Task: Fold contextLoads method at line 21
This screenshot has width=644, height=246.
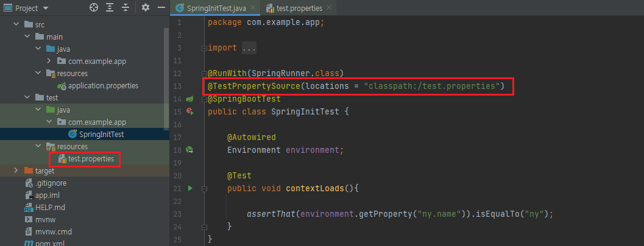Action: click(204, 189)
